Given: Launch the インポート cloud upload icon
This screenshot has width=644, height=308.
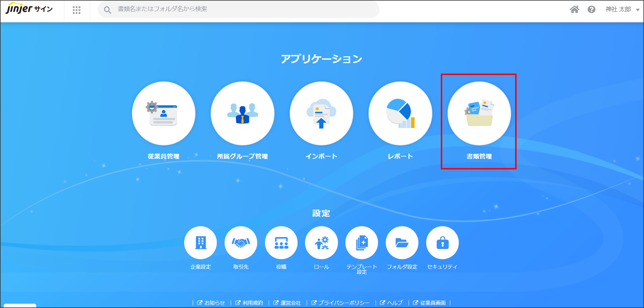Looking at the screenshot, I should [x=321, y=113].
